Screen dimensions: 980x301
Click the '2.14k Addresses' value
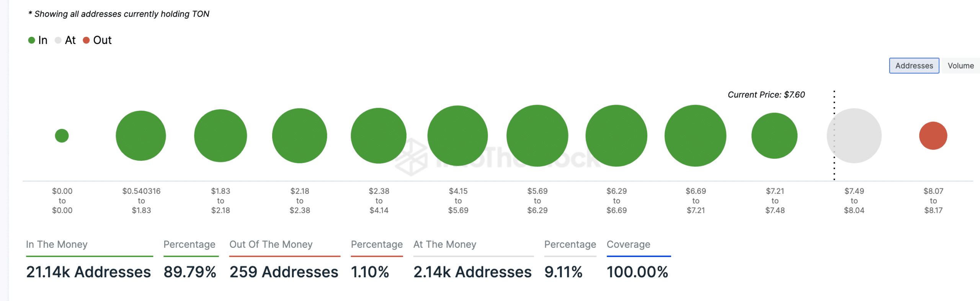click(x=472, y=272)
